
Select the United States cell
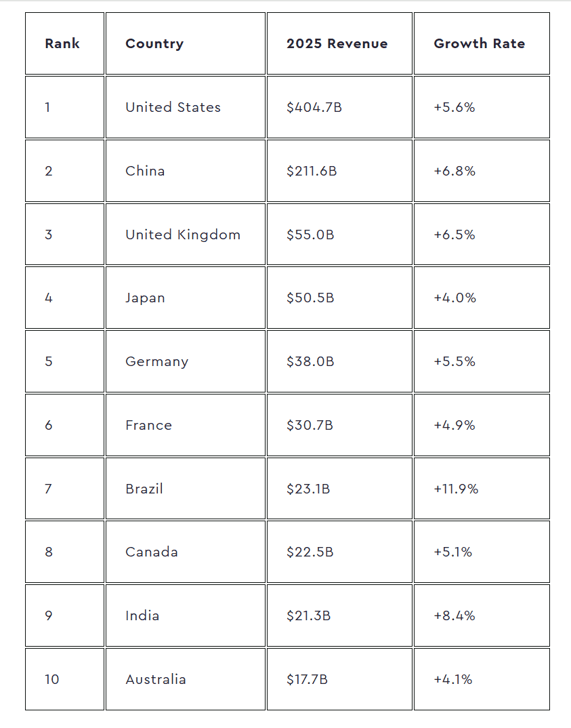point(173,107)
